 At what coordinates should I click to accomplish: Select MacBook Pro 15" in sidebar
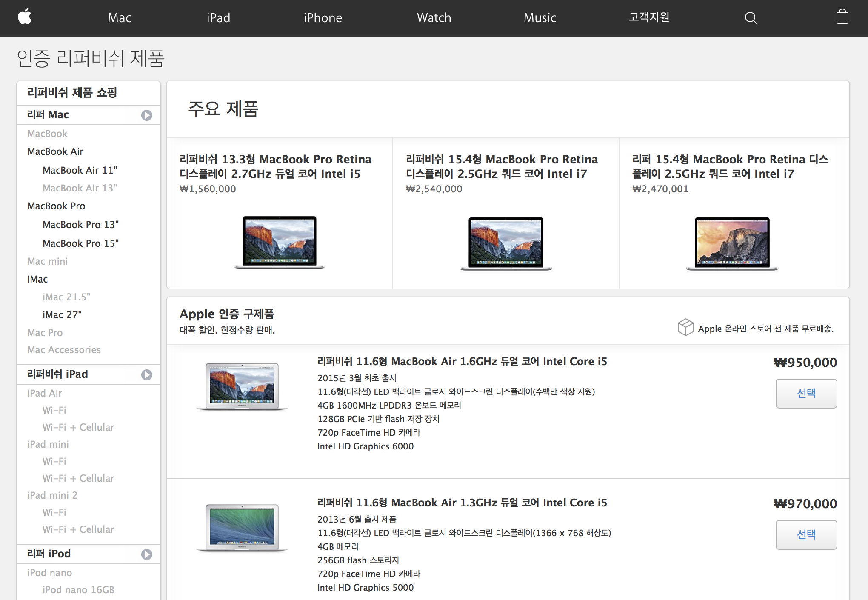pos(80,243)
